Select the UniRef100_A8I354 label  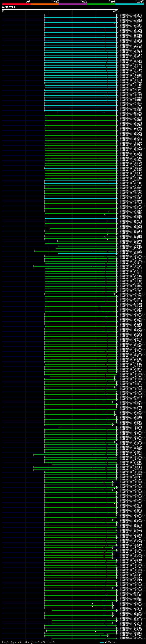(131, 32)
